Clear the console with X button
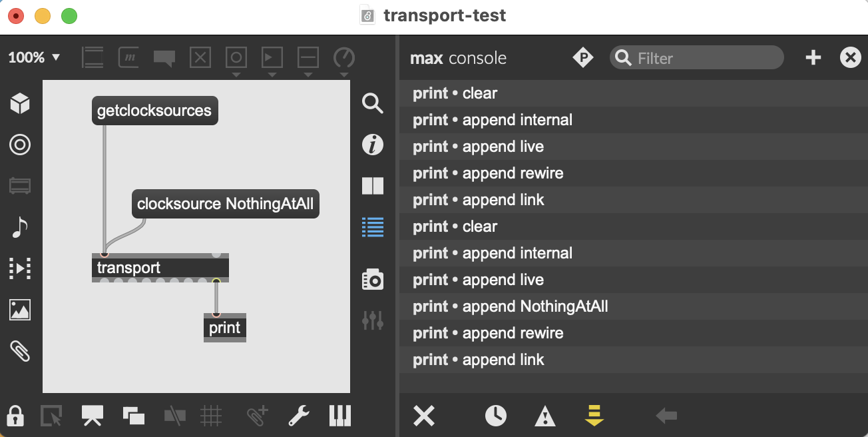868x437 pixels. [424, 416]
